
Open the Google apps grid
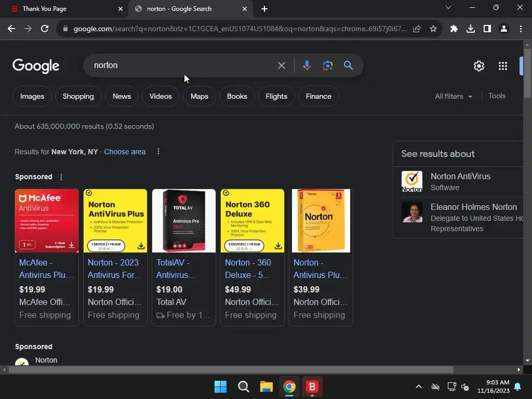[503, 66]
